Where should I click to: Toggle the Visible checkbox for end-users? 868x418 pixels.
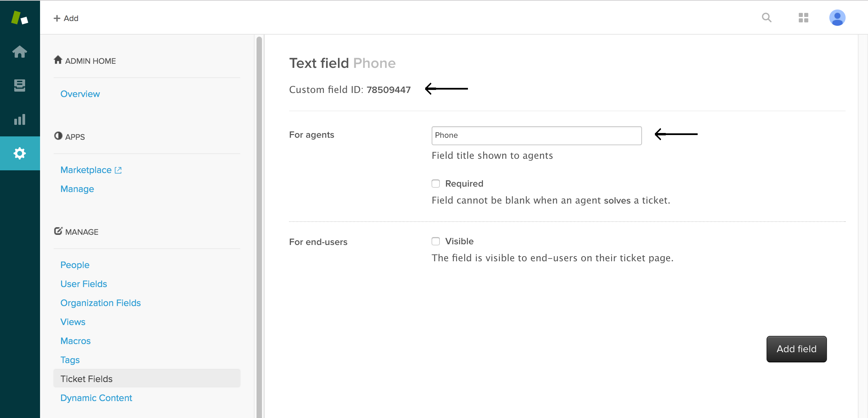click(436, 241)
